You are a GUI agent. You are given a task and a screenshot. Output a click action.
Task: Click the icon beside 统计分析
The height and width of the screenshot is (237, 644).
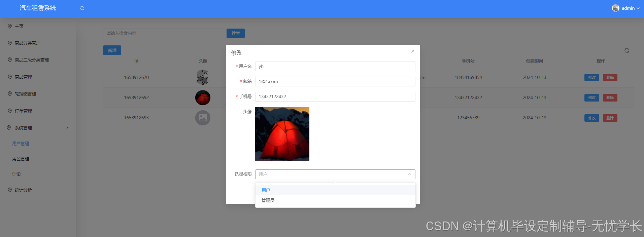(x=10, y=190)
